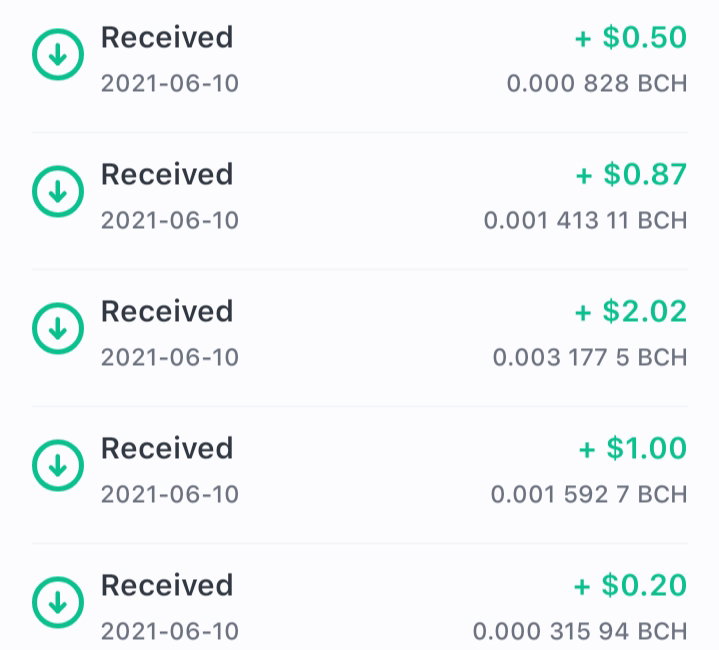
Task: Open the Received label for 0.001 413 11 BCH
Action: pyautogui.click(x=167, y=174)
